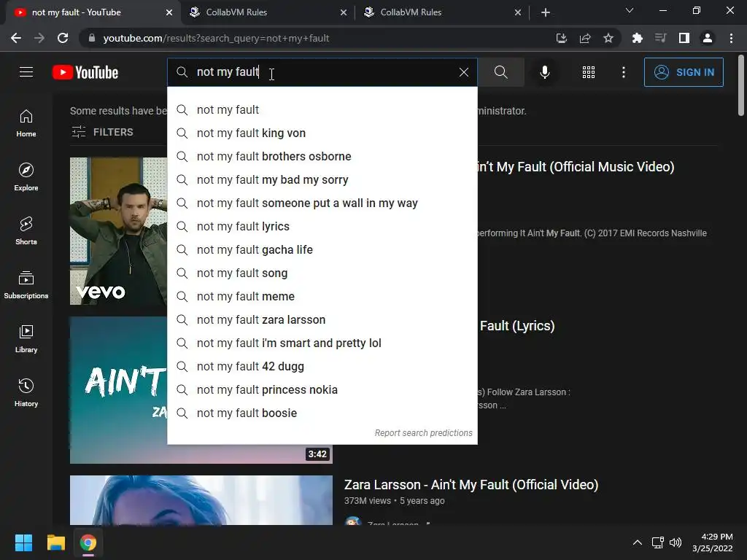
Task: Toggle the Chrome side panel
Action: [x=684, y=38]
